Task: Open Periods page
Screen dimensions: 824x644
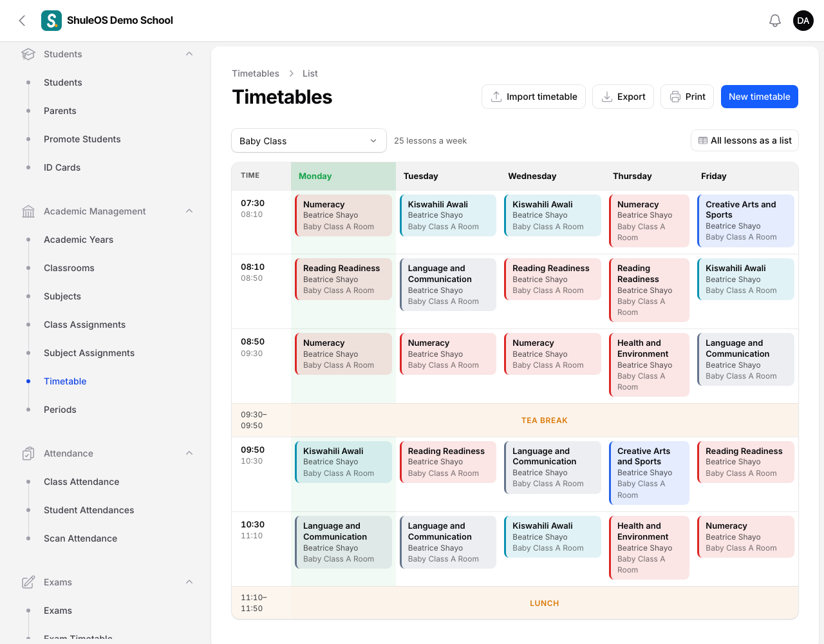Action: (x=60, y=410)
